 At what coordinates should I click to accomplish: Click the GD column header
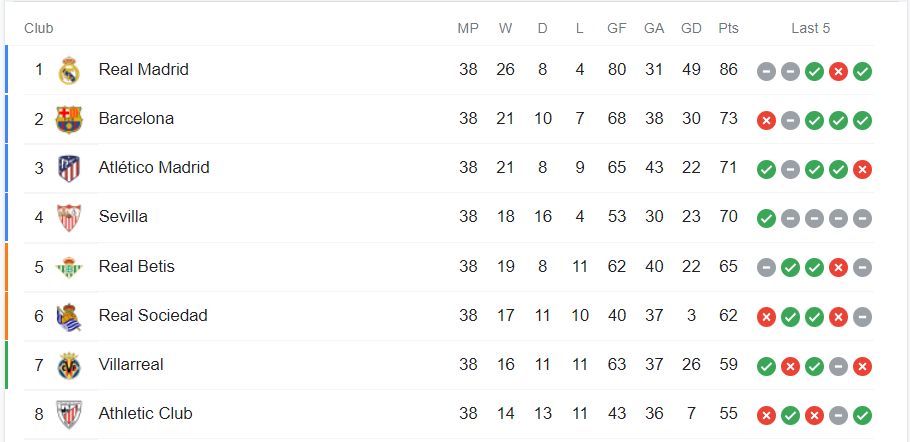(x=691, y=28)
